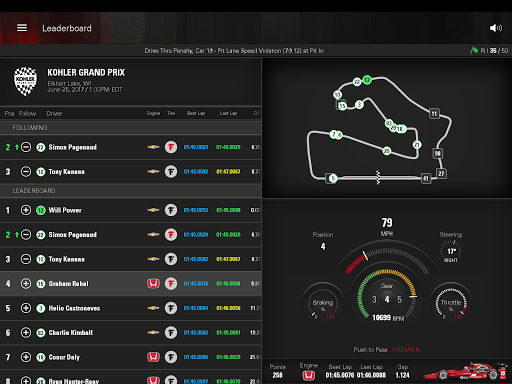Viewport: 512px width, 384px height.
Task: Click the green flag race status icon
Action: point(474,51)
